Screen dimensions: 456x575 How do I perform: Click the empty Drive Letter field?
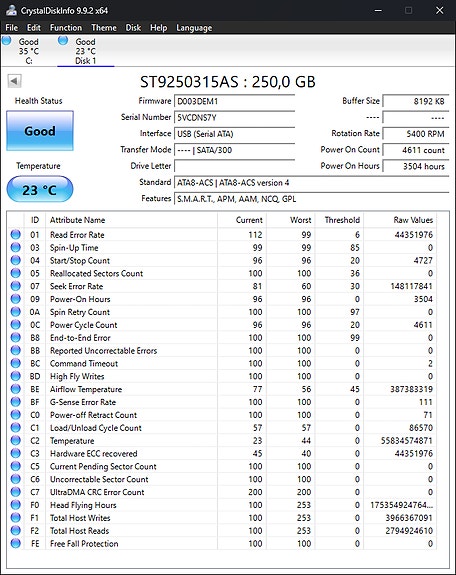[234, 166]
